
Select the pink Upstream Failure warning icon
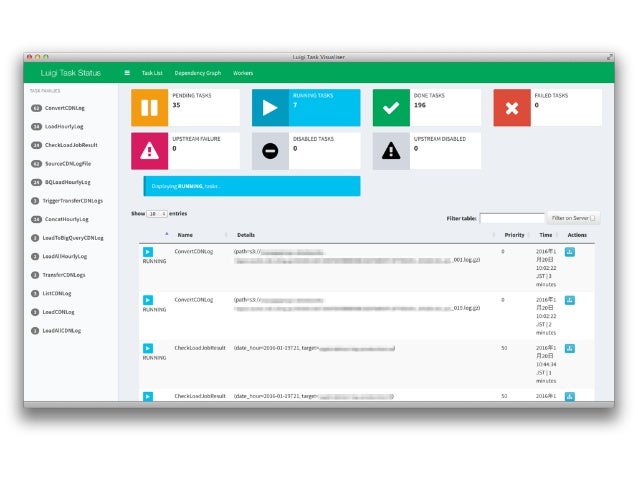149,151
